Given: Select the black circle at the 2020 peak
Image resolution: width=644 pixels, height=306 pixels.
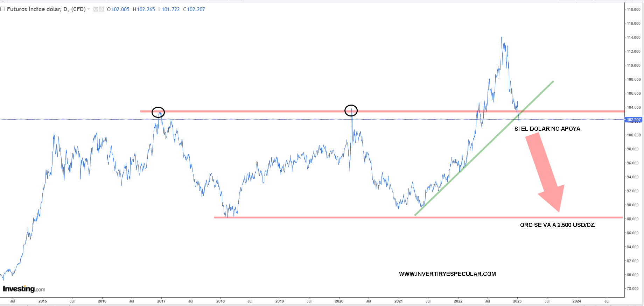Looking at the screenshot, I should [x=351, y=111].
